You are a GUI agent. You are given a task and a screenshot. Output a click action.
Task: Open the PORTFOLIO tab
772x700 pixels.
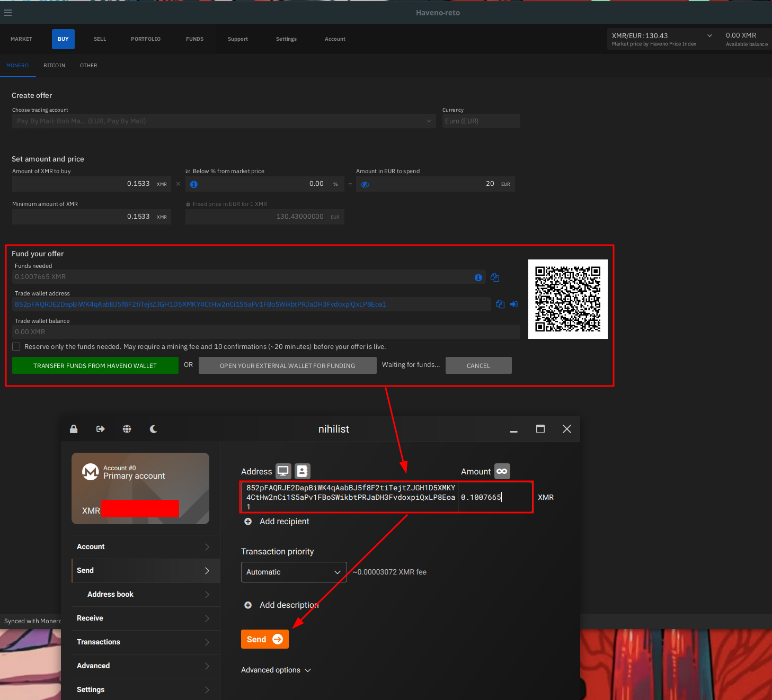pos(146,39)
